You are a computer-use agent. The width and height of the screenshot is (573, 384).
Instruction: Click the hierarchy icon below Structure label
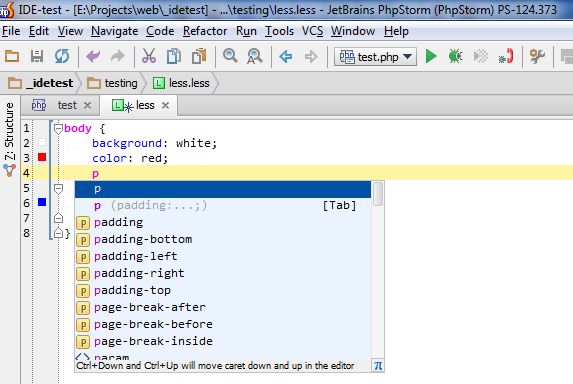10,170
